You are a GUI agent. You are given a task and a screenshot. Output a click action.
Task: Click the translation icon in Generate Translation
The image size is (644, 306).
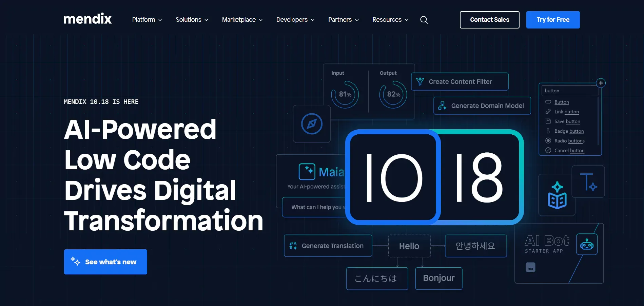(x=293, y=246)
